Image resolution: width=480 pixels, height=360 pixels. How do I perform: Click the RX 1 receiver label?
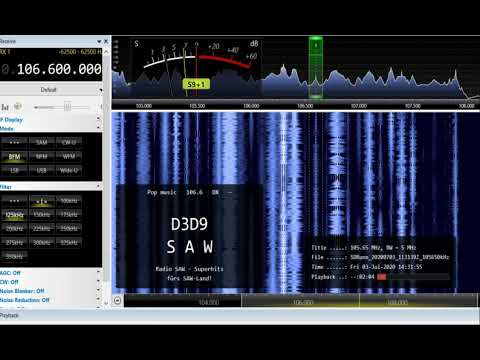tap(5, 52)
